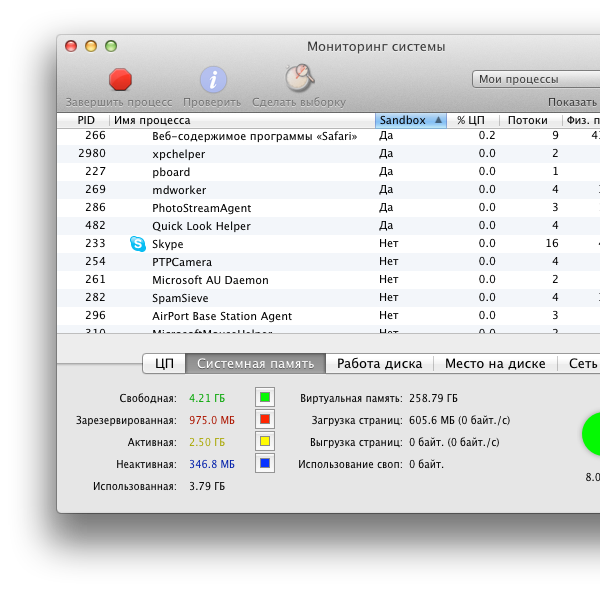600x592 pixels.
Task: Click the blue Неактивная color swatch
Action: [265, 463]
